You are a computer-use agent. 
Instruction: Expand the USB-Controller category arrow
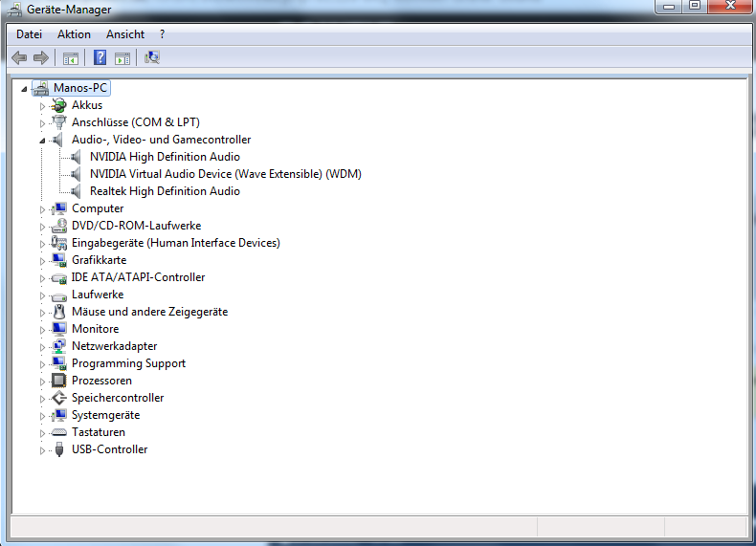pos(42,450)
